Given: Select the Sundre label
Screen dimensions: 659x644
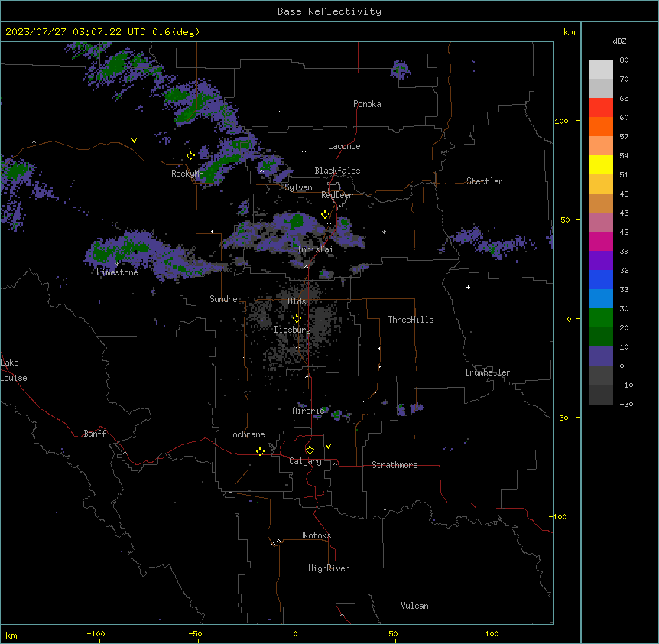Looking at the screenshot, I should pyautogui.click(x=223, y=299).
